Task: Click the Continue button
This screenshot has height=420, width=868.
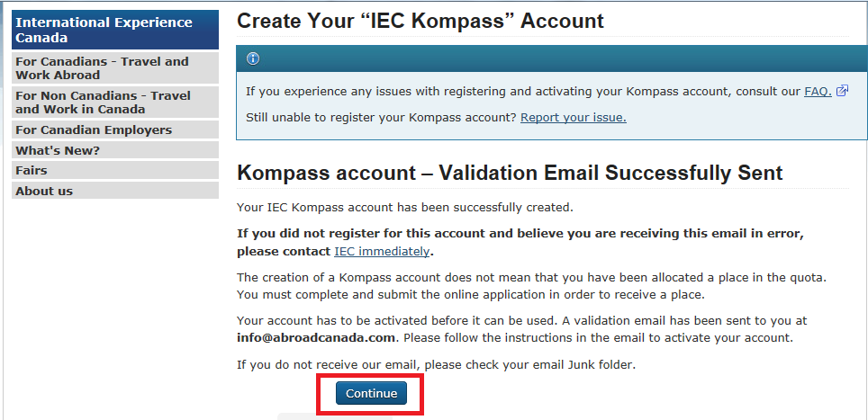Action: click(x=371, y=394)
